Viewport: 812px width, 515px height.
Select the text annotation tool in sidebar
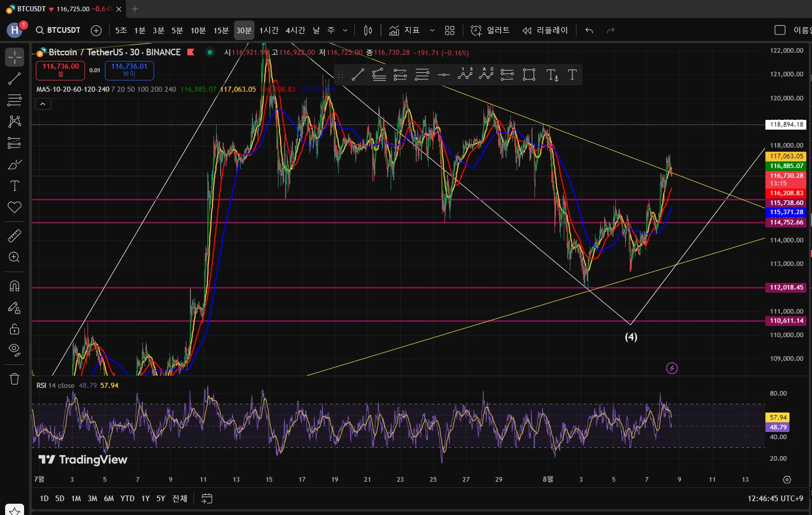[x=14, y=186]
